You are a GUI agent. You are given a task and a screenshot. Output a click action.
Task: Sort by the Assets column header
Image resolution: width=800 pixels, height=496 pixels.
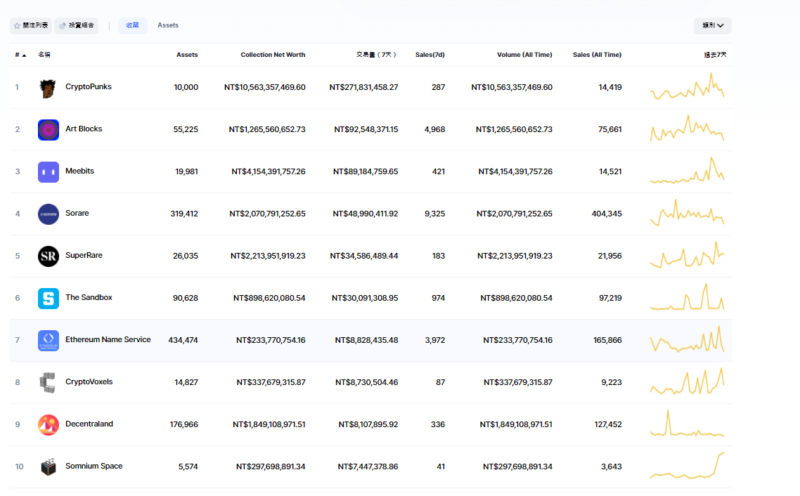pyautogui.click(x=187, y=55)
